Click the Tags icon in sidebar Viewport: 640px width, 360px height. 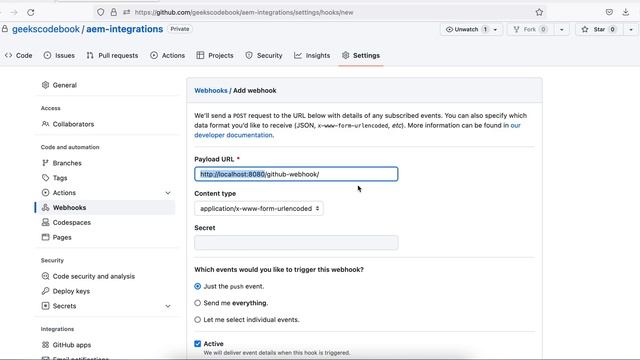point(45,178)
